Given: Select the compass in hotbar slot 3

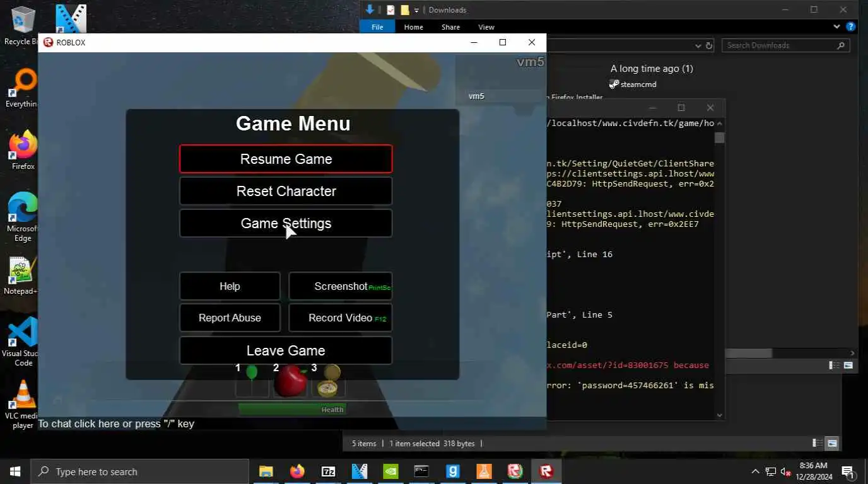Looking at the screenshot, I should [x=328, y=380].
